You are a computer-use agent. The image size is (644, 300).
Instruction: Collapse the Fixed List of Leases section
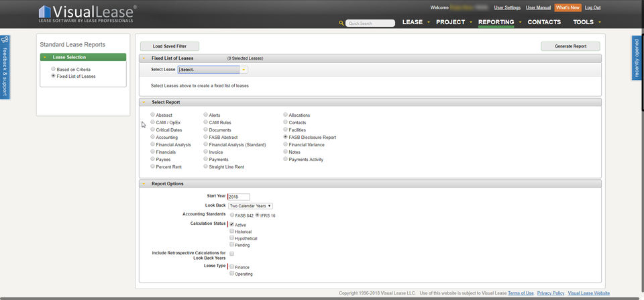(x=144, y=58)
